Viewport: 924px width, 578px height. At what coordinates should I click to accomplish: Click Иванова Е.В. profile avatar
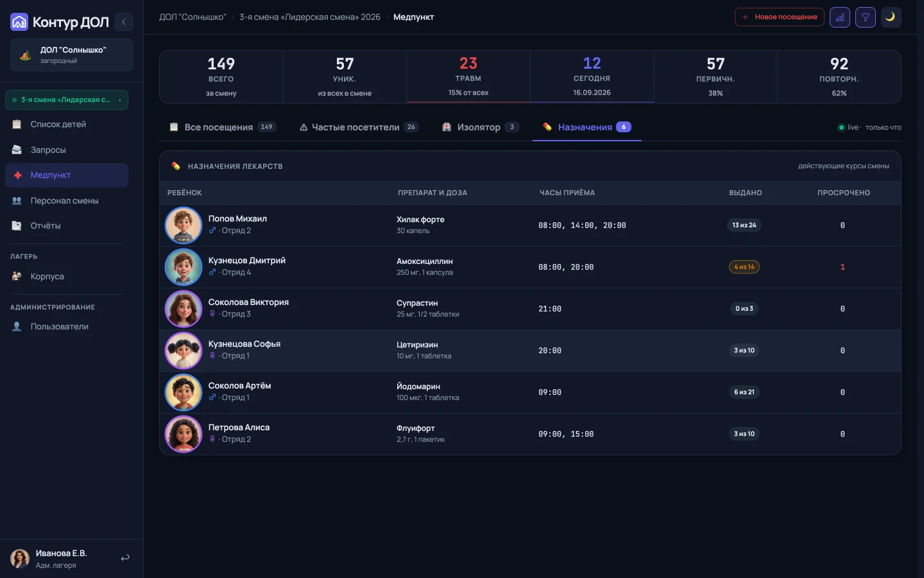tap(20, 559)
